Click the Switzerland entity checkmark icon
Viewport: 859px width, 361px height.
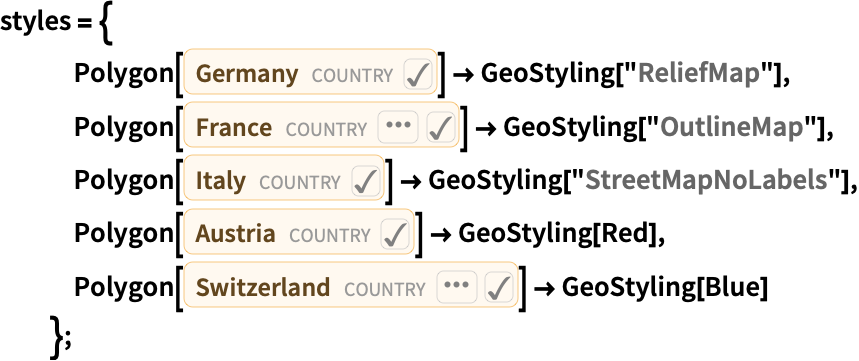pos(499,288)
